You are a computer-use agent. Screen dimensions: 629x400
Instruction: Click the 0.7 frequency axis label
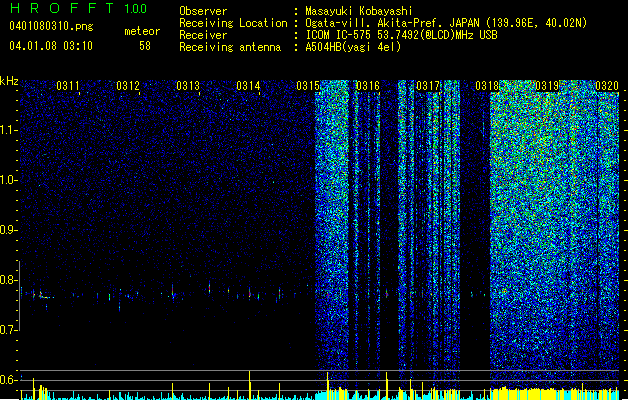click(8, 330)
